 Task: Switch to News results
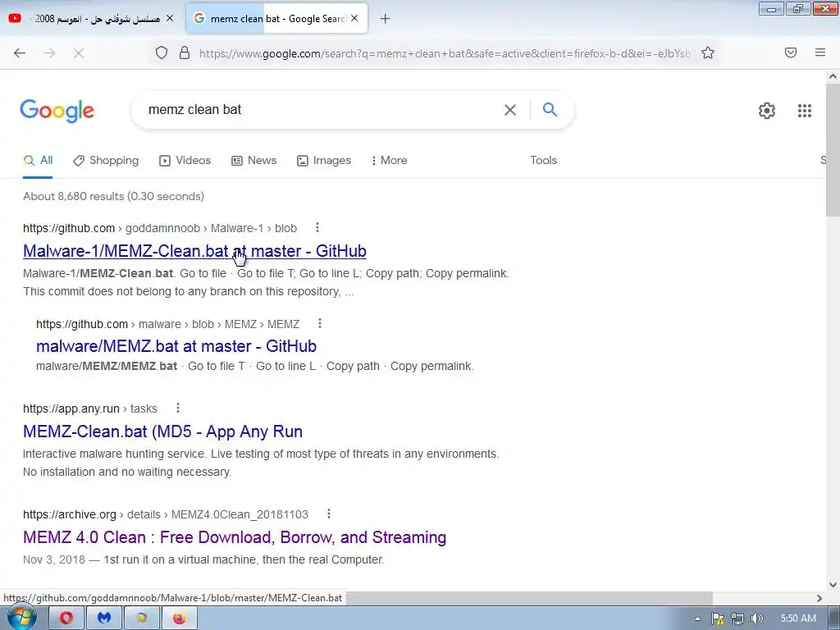point(254,160)
